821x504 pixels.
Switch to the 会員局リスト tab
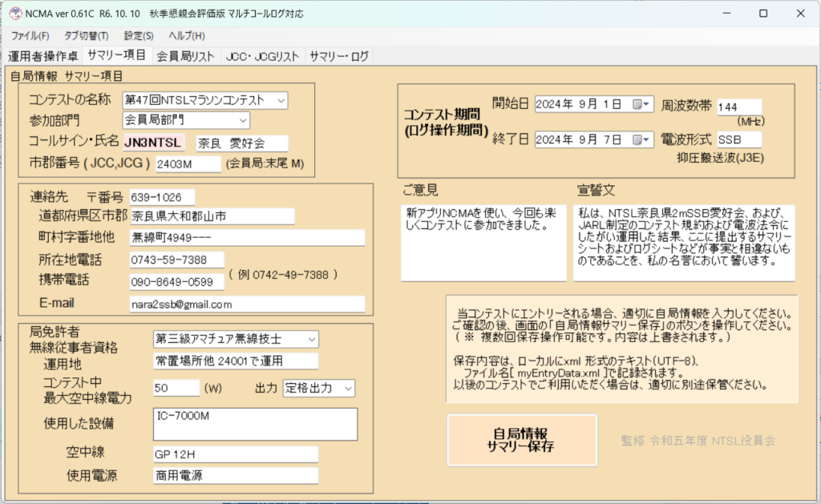tap(185, 56)
